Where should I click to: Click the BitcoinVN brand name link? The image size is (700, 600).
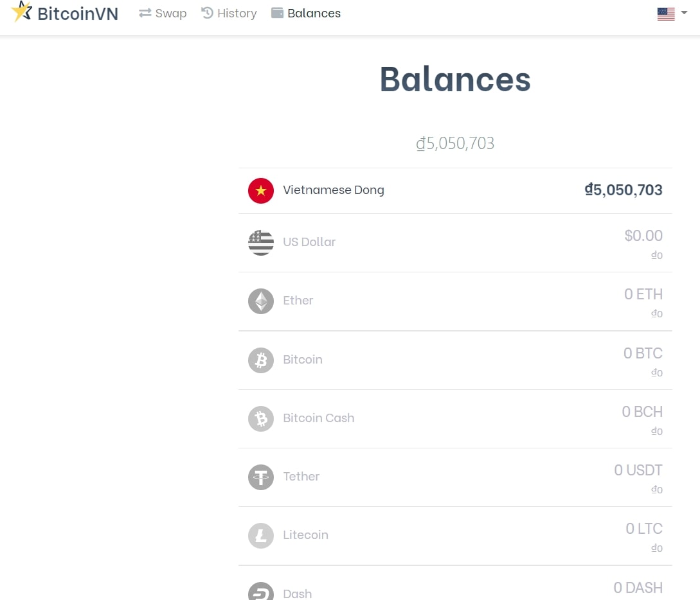tap(78, 13)
